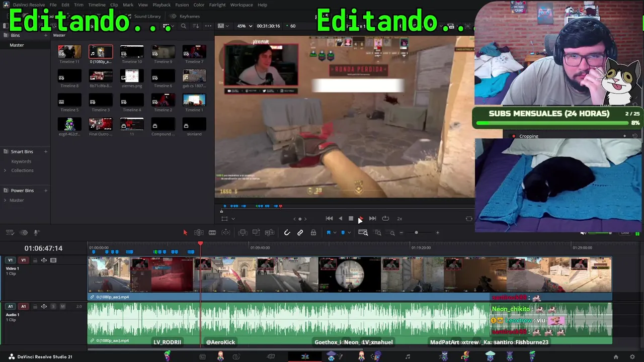The height and width of the screenshot is (362, 644).
Task: Open the Workspace menu
Action: tap(242, 5)
